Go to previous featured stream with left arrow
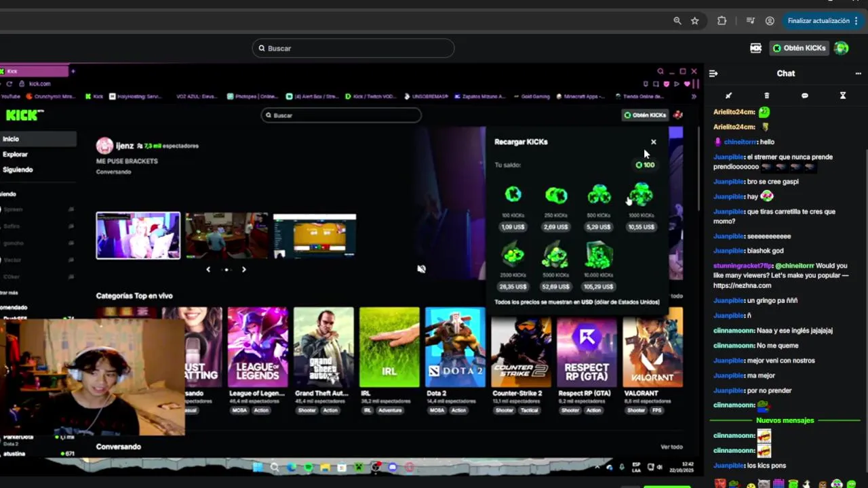868x488 pixels. point(208,270)
